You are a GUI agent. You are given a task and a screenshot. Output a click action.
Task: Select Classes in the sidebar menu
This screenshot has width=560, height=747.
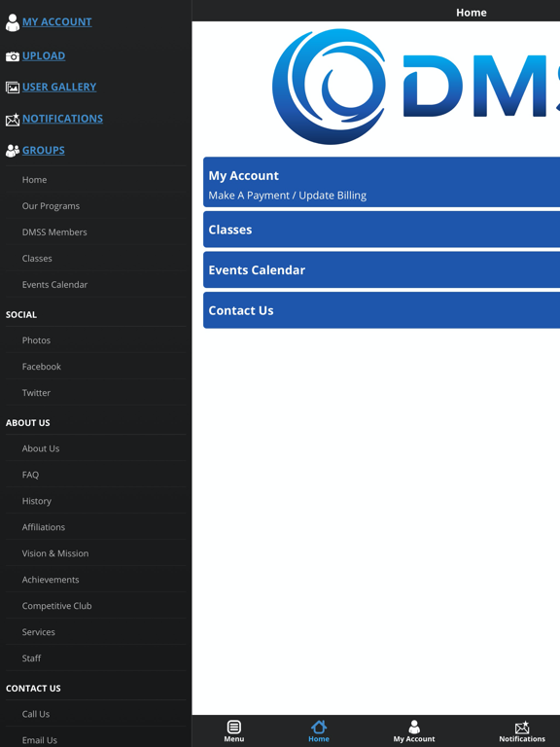point(95,258)
